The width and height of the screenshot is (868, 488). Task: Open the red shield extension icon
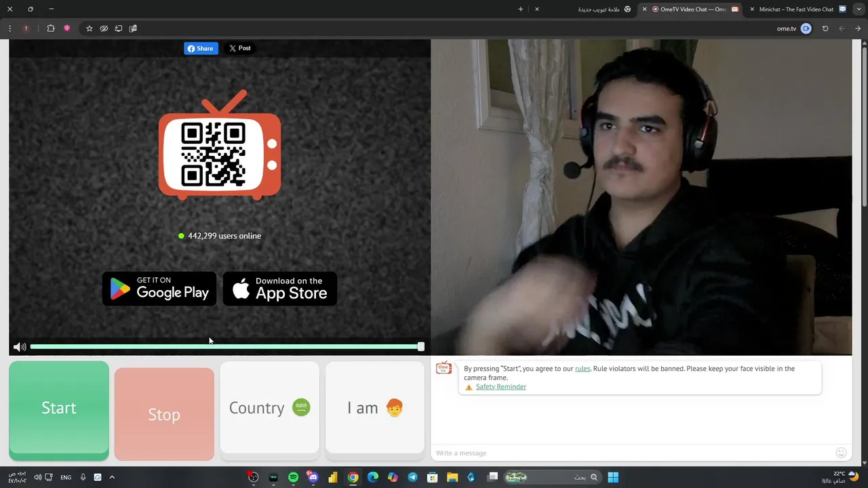click(x=67, y=28)
